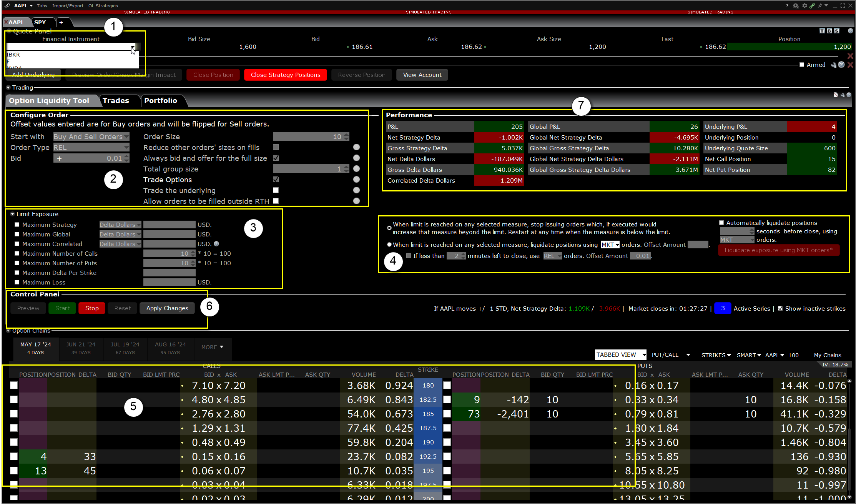The height and width of the screenshot is (504, 856).
Task: Select liquidate positions when limit reached radio
Action: [x=389, y=245]
